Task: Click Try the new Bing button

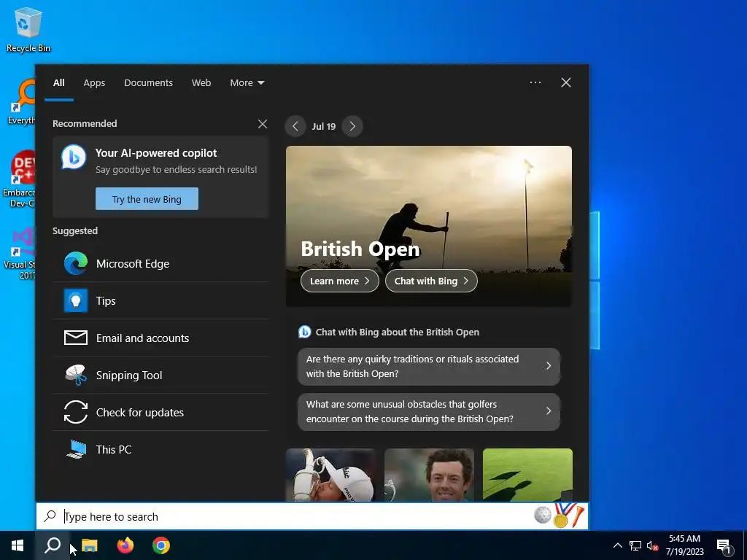Action: [147, 199]
